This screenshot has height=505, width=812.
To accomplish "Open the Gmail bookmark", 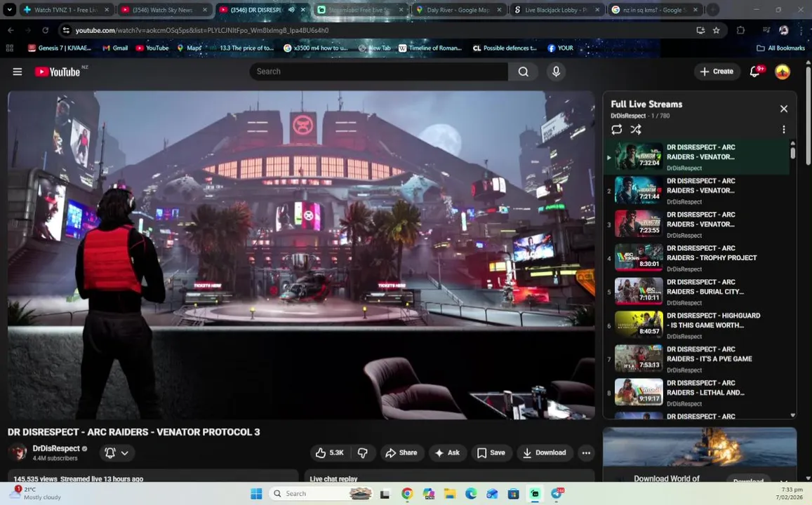I will (x=115, y=48).
